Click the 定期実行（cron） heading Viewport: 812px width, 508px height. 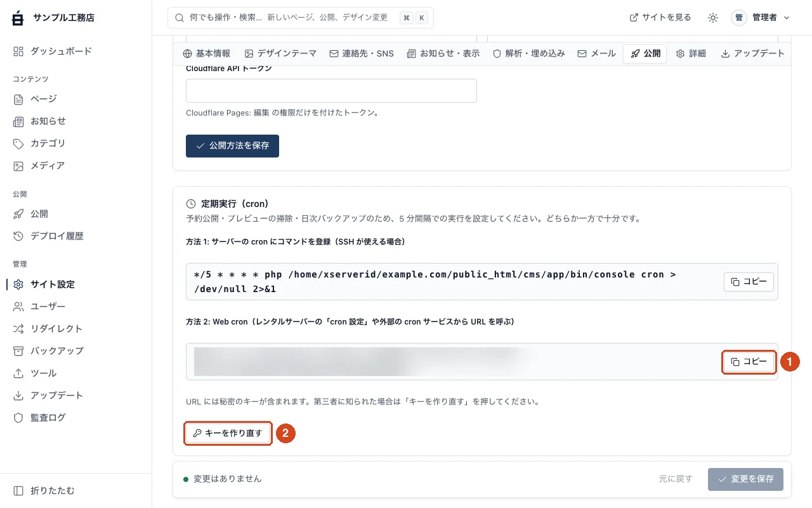235,204
